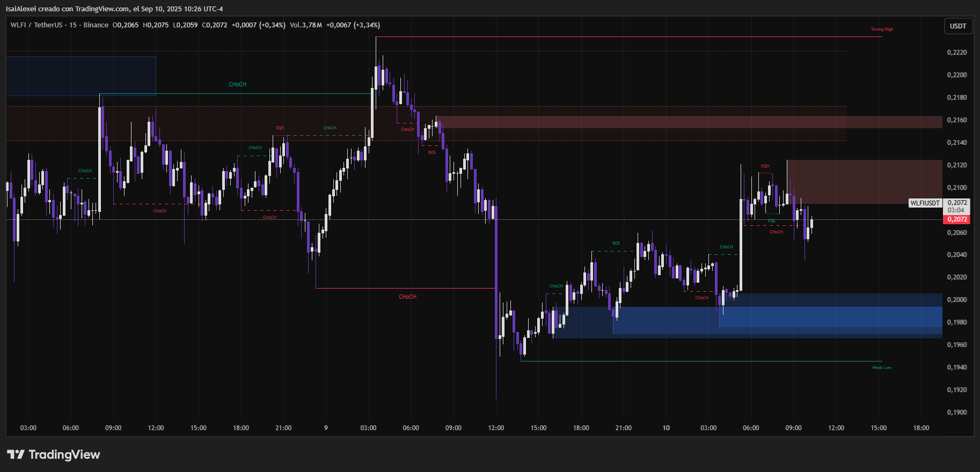
Task: Click date marker 9 on the time axis
Action: (326, 427)
